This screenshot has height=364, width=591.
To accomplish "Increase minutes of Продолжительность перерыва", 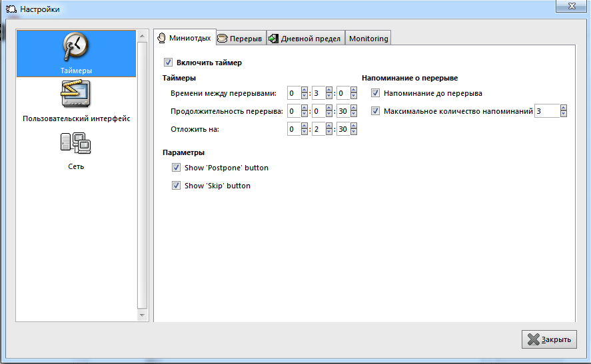I will (x=329, y=108).
